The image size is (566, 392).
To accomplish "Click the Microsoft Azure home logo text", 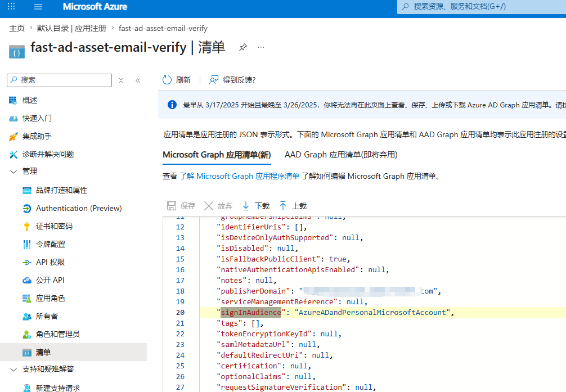I will pos(95,7).
